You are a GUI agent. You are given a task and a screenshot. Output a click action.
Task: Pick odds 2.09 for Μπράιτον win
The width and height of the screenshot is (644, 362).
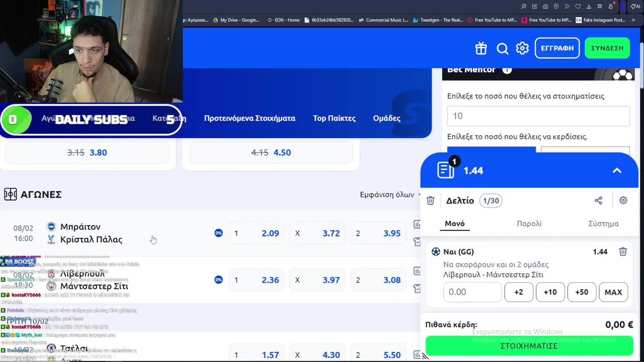click(x=257, y=233)
